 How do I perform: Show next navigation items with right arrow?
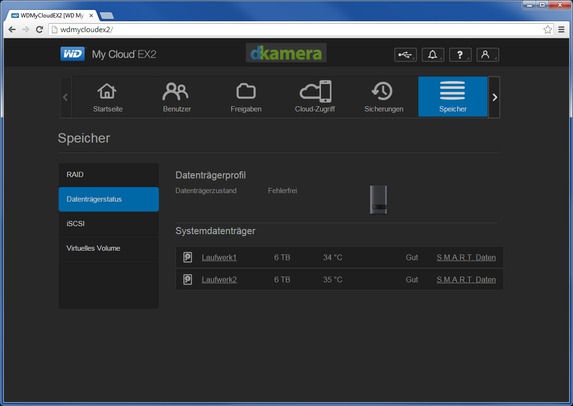point(494,97)
